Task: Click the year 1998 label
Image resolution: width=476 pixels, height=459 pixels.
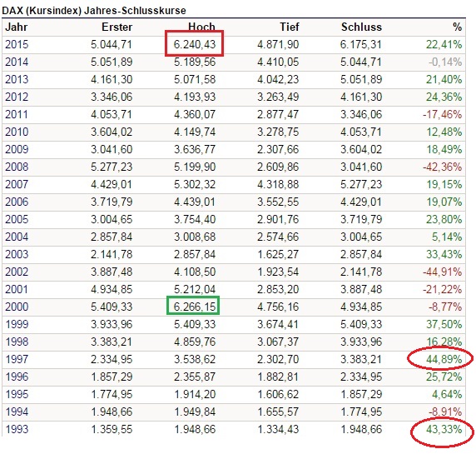Action: [17, 342]
